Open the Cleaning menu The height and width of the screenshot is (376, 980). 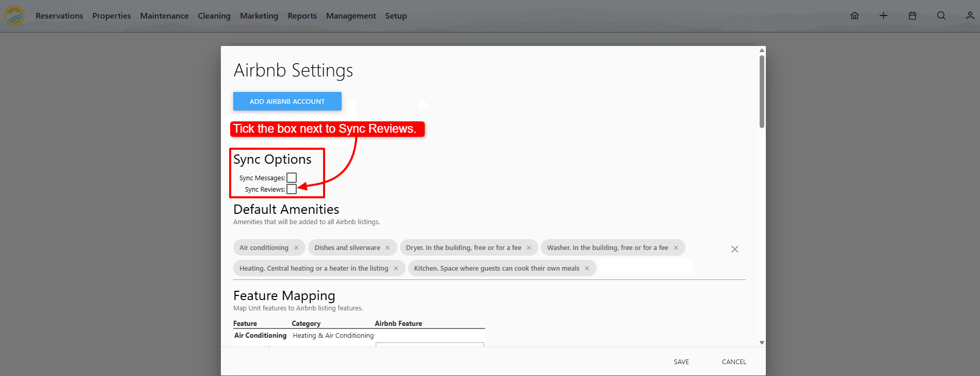click(214, 16)
